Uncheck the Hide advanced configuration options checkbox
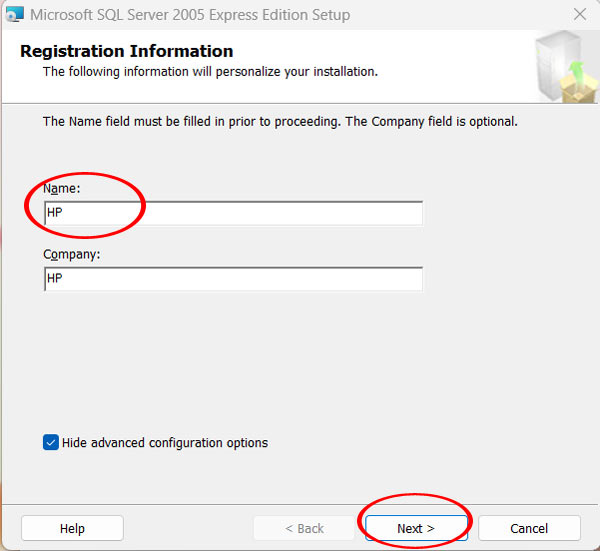 coord(51,442)
